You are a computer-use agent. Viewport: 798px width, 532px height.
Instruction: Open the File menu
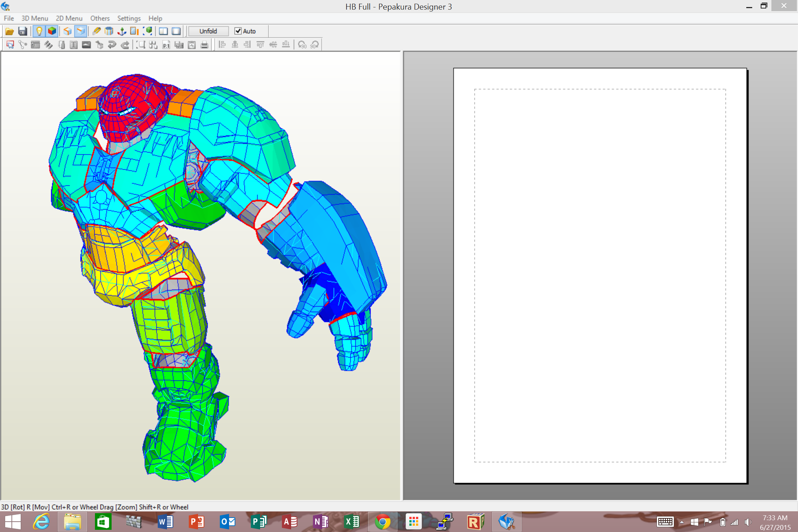[9, 18]
